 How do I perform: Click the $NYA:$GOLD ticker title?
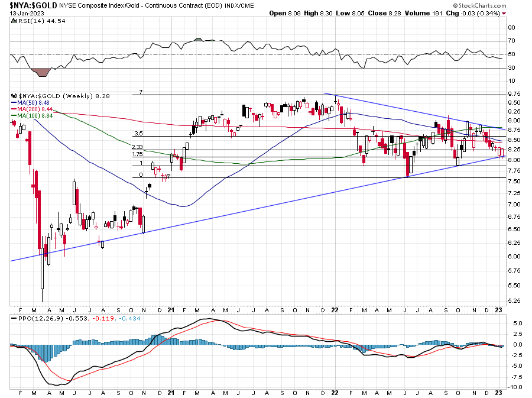(33, 5)
